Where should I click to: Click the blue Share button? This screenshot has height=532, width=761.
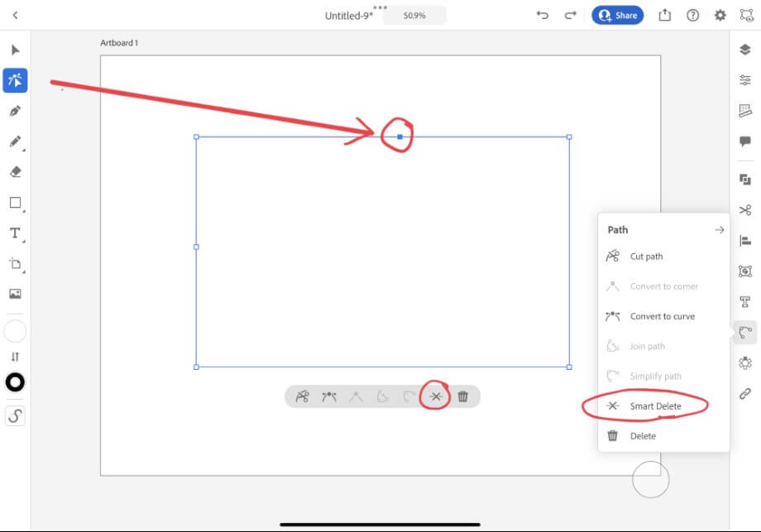pos(617,16)
